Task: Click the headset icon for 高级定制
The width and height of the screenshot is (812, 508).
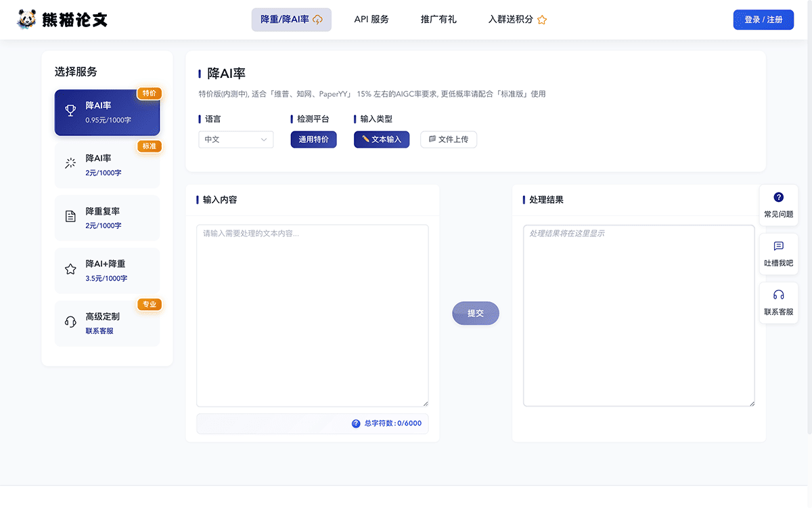Action: point(70,322)
